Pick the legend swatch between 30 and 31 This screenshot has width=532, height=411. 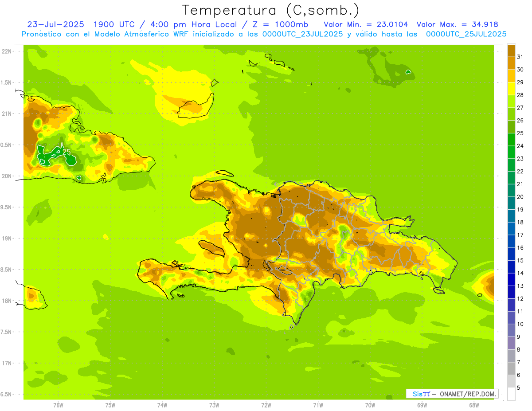click(511, 63)
